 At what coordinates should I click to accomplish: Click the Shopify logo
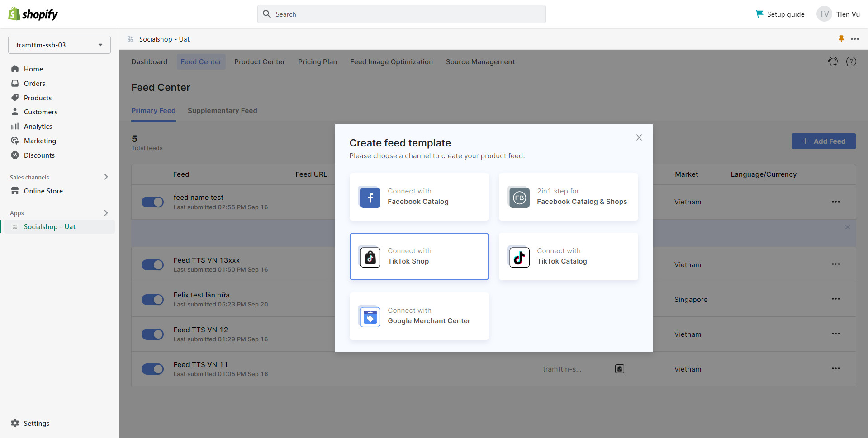[x=33, y=14]
